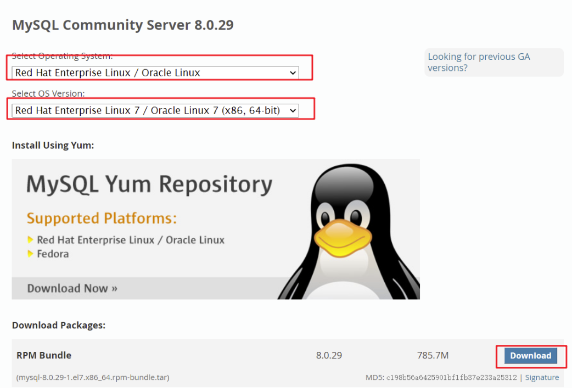572x392 pixels.
Task: Click the 8.0.29 version cell
Action: point(329,355)
